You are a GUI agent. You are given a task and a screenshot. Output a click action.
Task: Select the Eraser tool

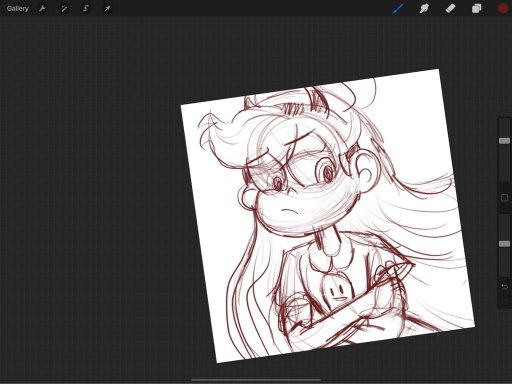click(x=450, y=9)
